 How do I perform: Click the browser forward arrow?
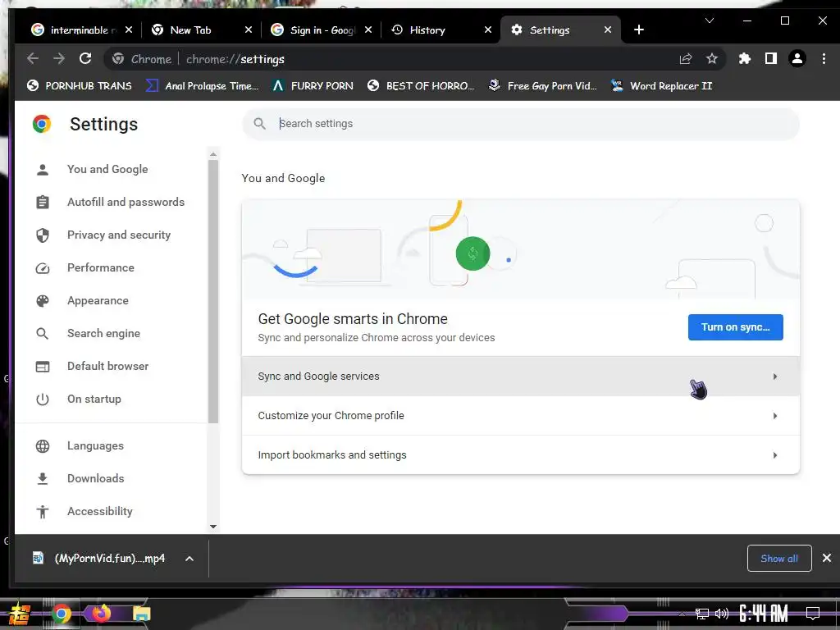click(x=59, y=58)
